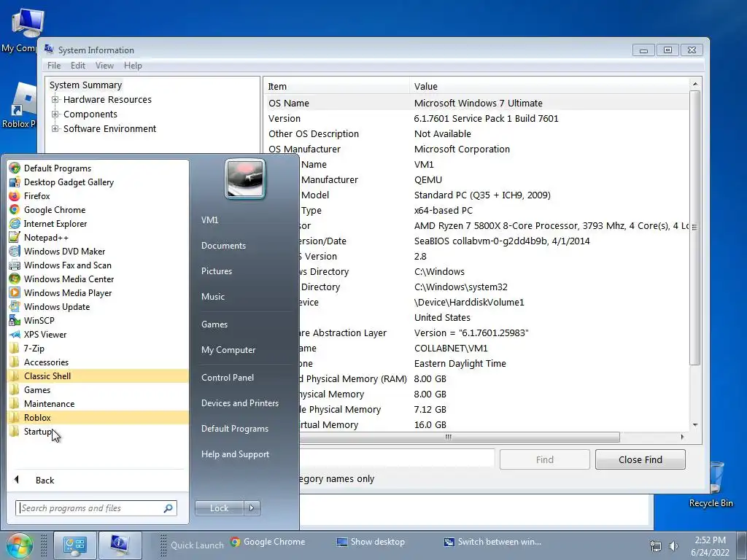Image resolution: width=747 pixels, height=560 pixels.
Task: Launch Internet Explorer icon
Action: point(15,223)
